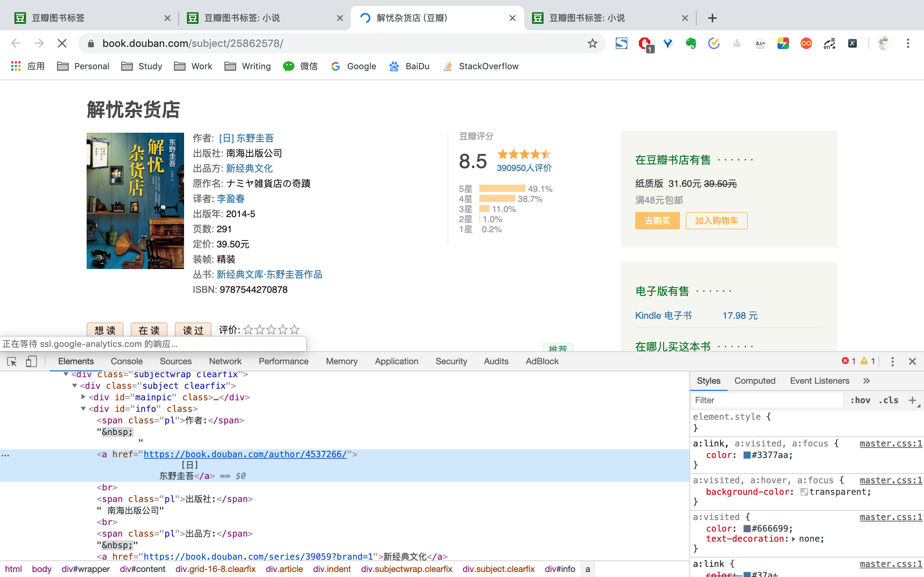Viewport: 924px width, 577px height.
Task: Expand the div id="mainpic" node
Action: (83, 397)
